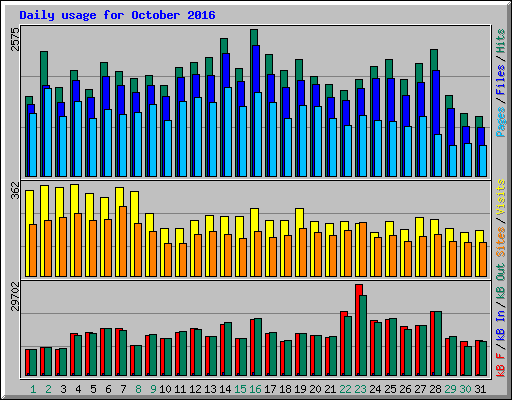Click day label 17 on x-axis
The height and width of the screenshot is (400, 512).
pos(270,389)
